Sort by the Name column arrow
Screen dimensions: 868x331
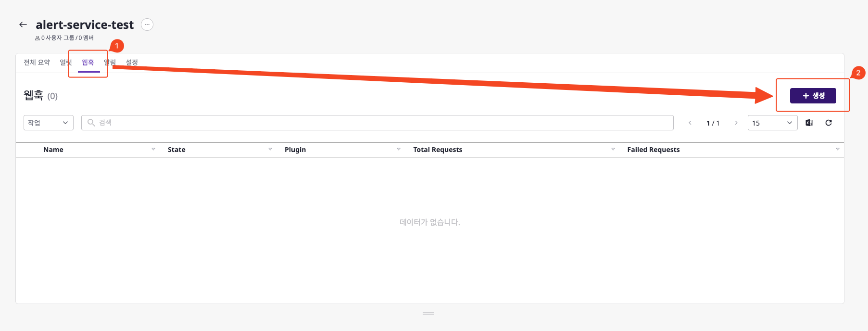(153, 149)
